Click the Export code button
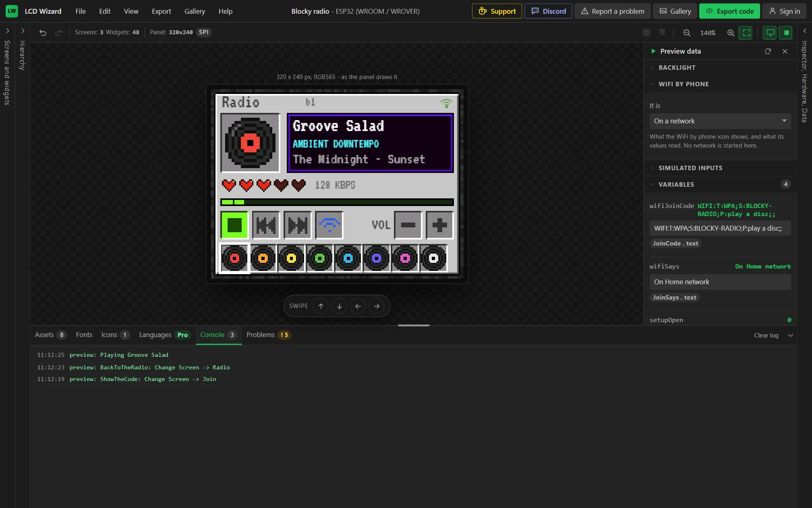This screenshot has height=508, width=812. coord(729,11)
